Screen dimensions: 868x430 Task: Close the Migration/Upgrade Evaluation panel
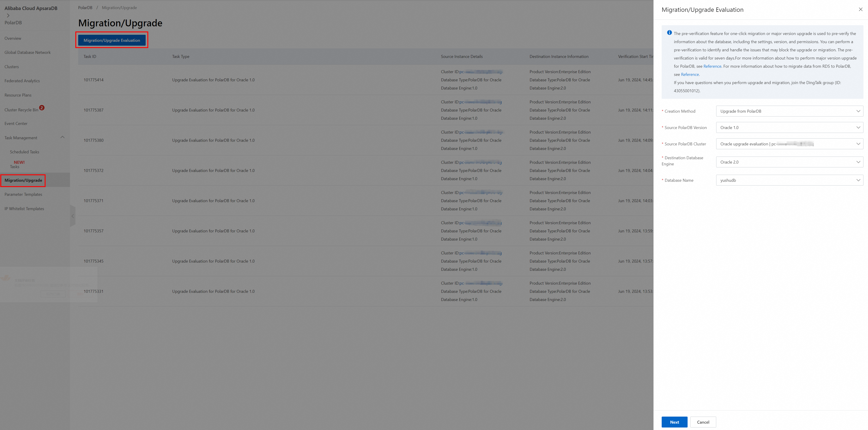(x=860, y=10)
